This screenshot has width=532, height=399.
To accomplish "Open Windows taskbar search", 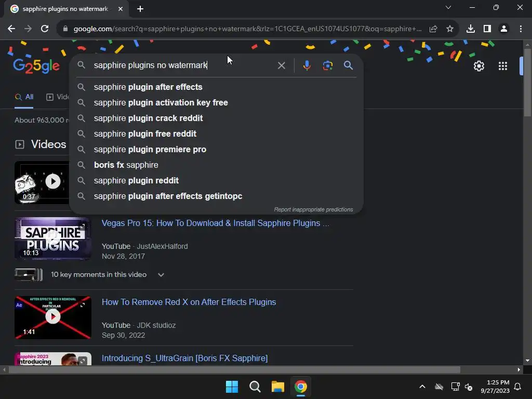I will 255,387.
